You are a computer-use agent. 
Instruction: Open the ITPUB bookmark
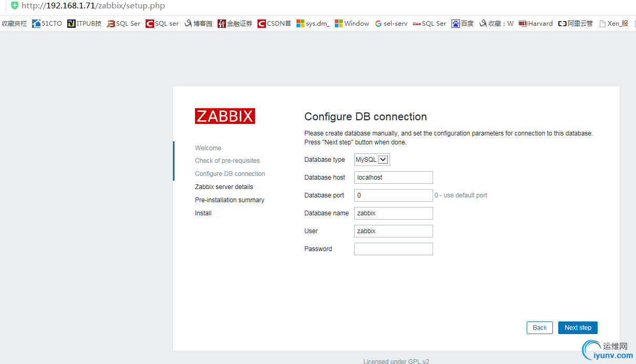coord(84,24)
